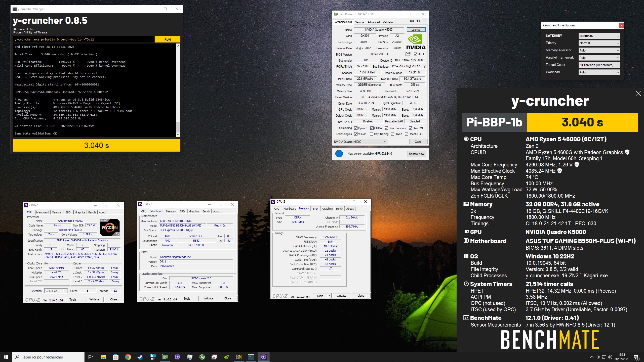Toggle the PhysX checkbox
This screenshot has height=362, width=644.
point(392,134)
